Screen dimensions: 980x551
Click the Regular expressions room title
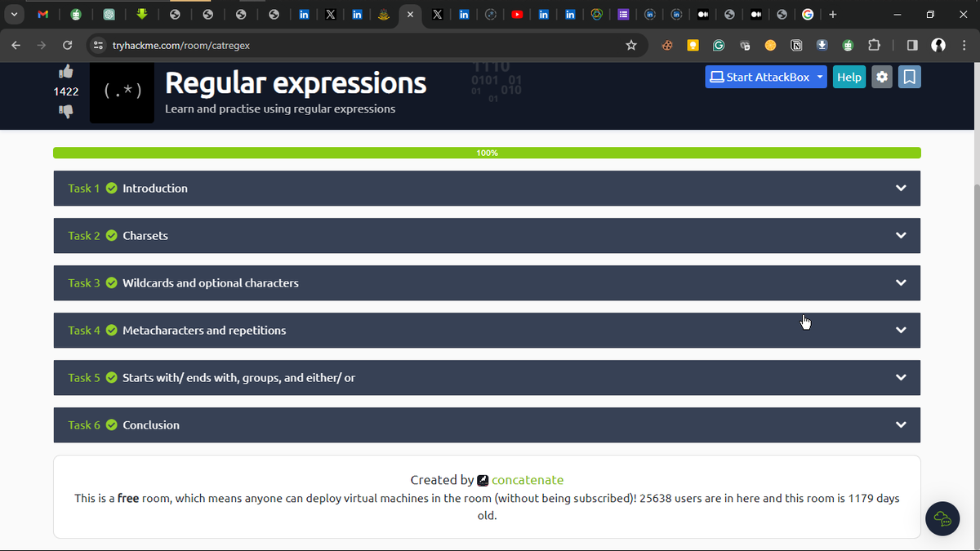tap(296, 82)
